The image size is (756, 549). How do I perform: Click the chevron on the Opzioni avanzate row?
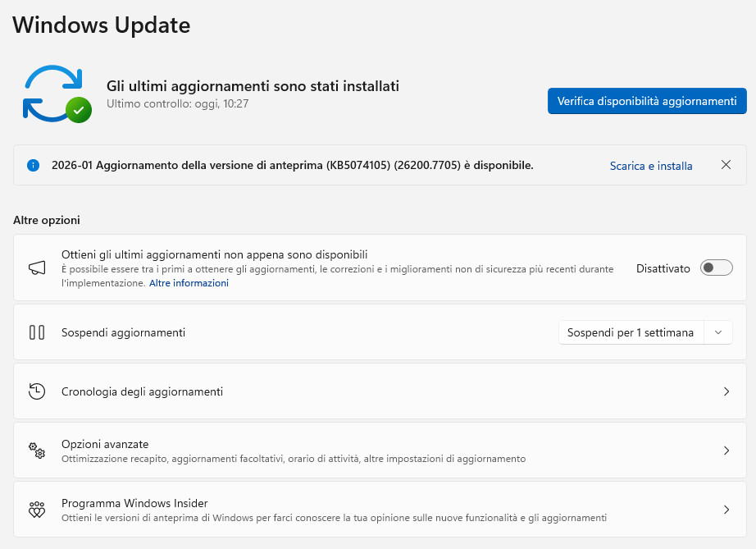726,451
